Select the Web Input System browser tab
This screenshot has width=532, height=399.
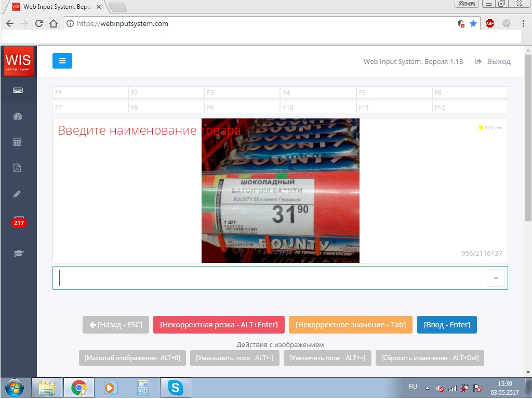pyautogui.click(x=56, y=7)
